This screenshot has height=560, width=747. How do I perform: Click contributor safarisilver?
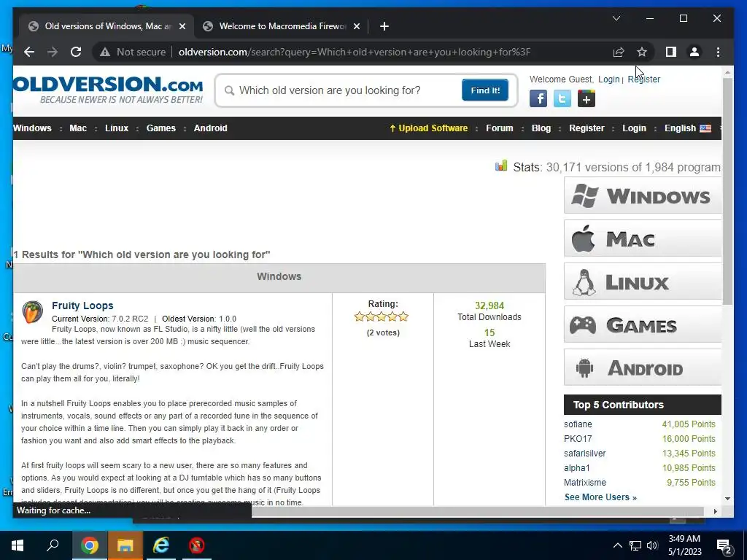click(x=585, y=454)
